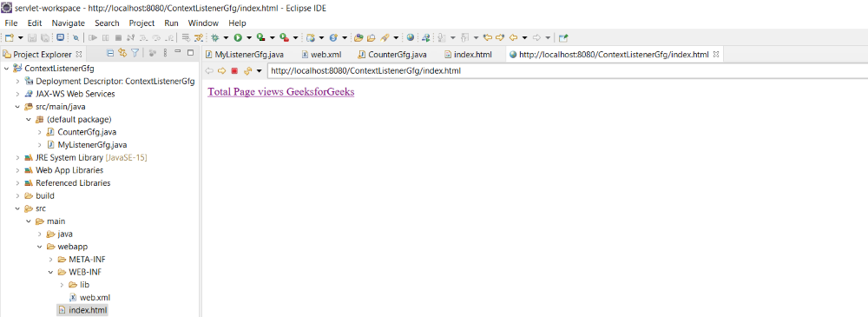Close the localhost browser tab
The image size is (868, 317).
[x=715, y=55]
